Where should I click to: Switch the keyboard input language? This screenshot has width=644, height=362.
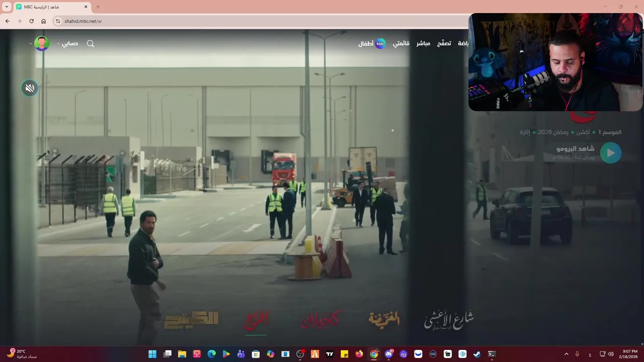[x=590, y=354]
